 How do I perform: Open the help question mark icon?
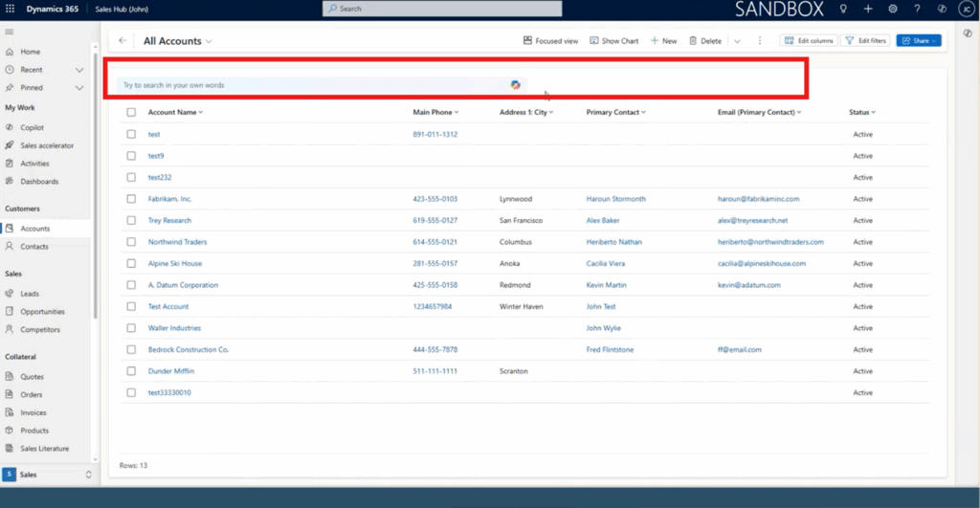917,9
